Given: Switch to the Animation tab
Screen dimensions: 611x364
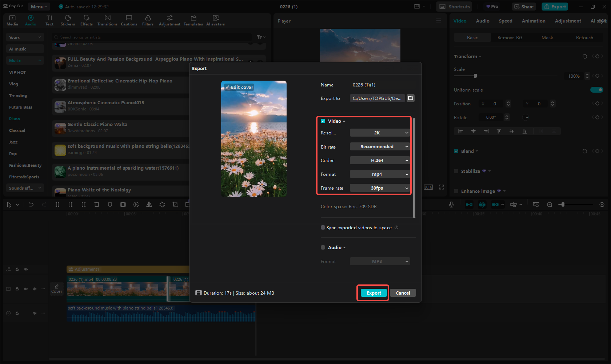Looking at the screenshot, I should (533, 21).
